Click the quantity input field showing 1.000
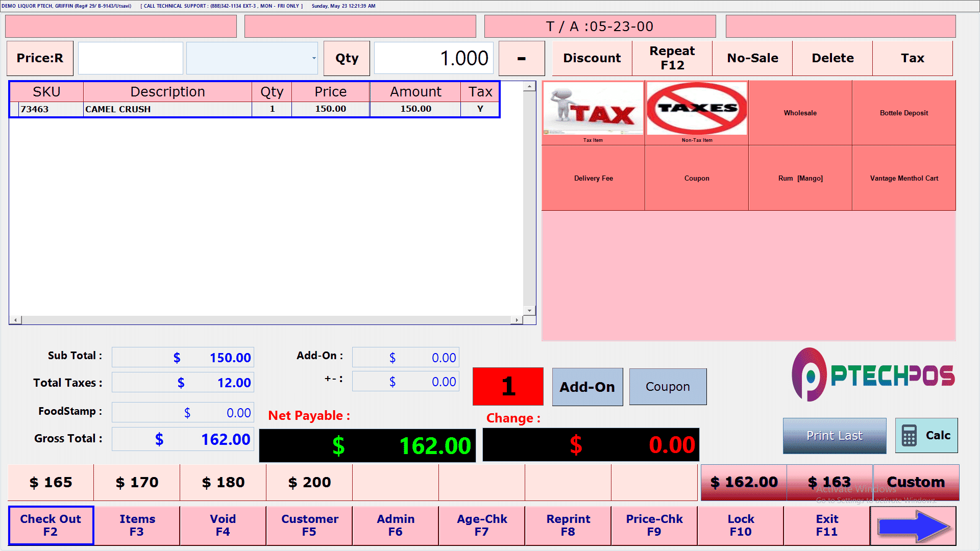 pos(433,58)
